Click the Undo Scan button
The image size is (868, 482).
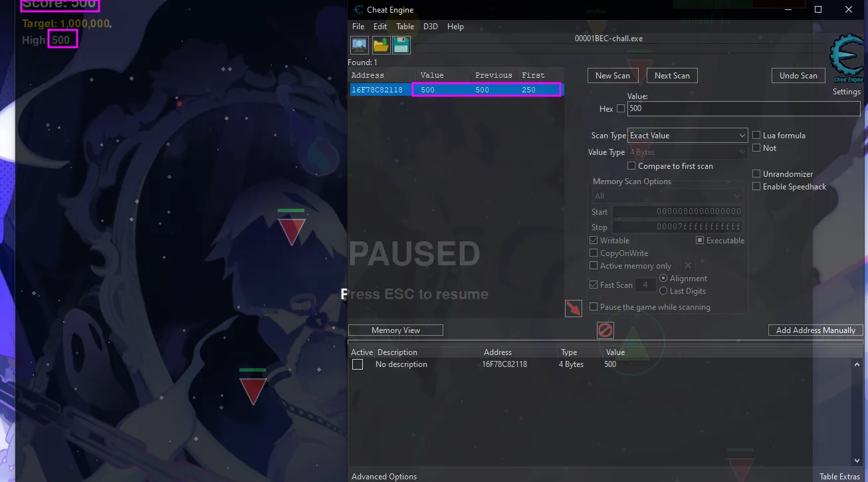(x=798, y=76)
